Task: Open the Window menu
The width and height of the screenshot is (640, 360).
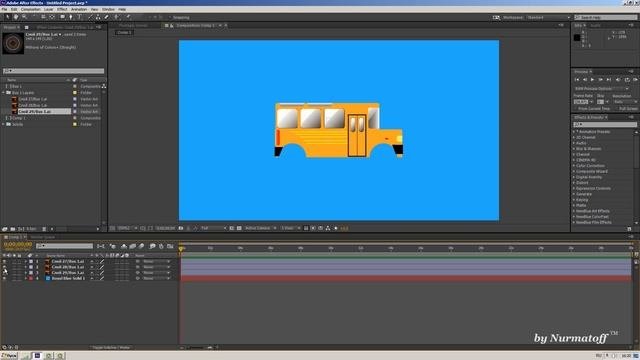Action: [108, 9]
